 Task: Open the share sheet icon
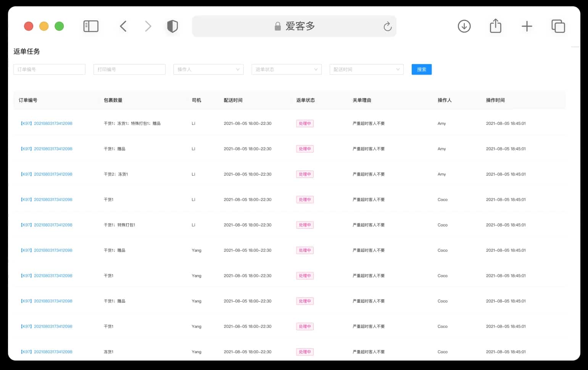tap(495, 26)
